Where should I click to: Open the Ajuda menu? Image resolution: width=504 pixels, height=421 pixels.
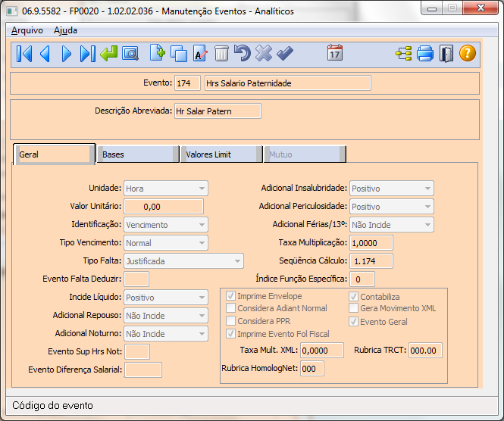pyautogui.click(x=65, y=30)
